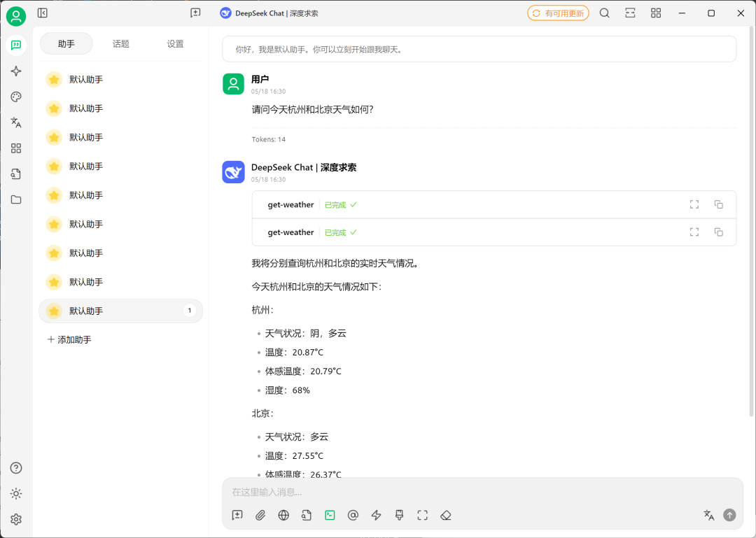Open the palette painting page icon
756x538 pixels.
(16, 97)
